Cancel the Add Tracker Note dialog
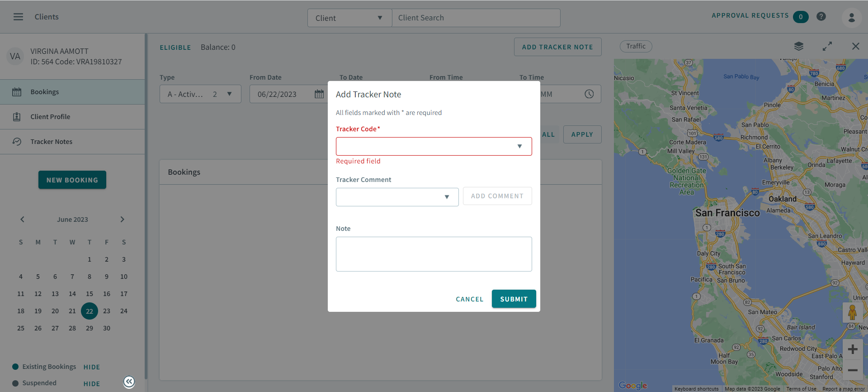The image size is (868, 392). click(470, 299)
